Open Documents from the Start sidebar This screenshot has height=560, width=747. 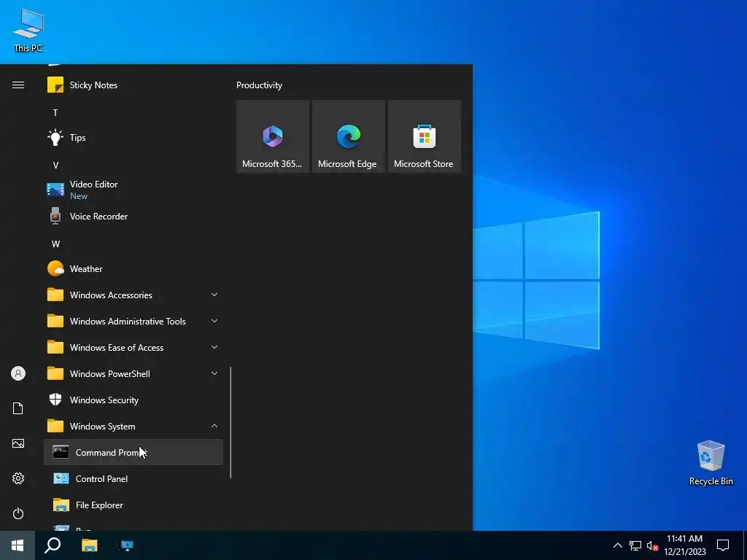pyautogui.click(x=18, y=408)
